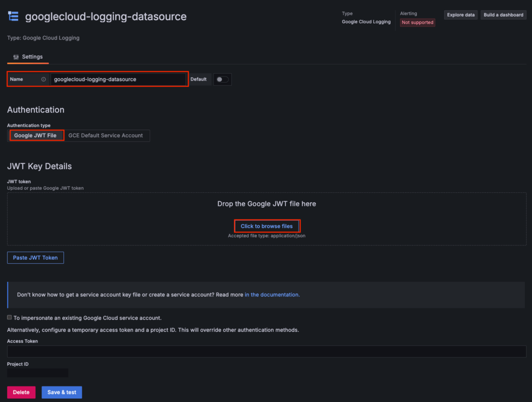
Task: Toggle the Default datasource switch
Action: pyautogui.click(x=222, y=80)
